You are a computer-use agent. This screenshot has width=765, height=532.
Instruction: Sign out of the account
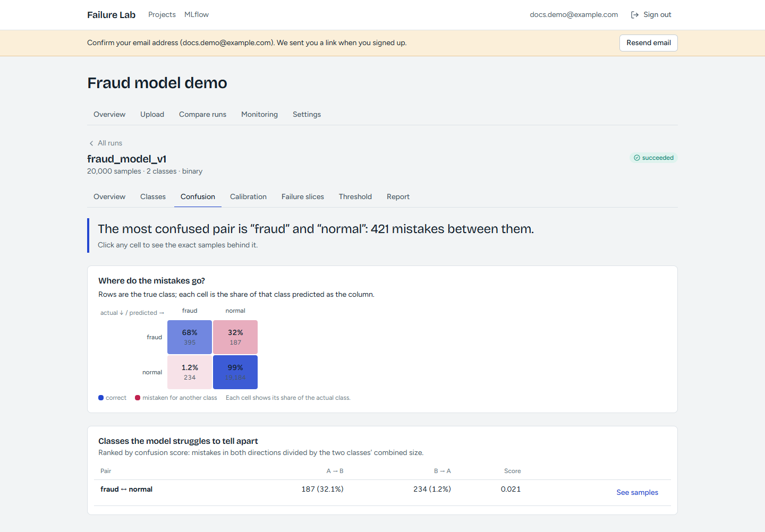(x=651, y=15)
